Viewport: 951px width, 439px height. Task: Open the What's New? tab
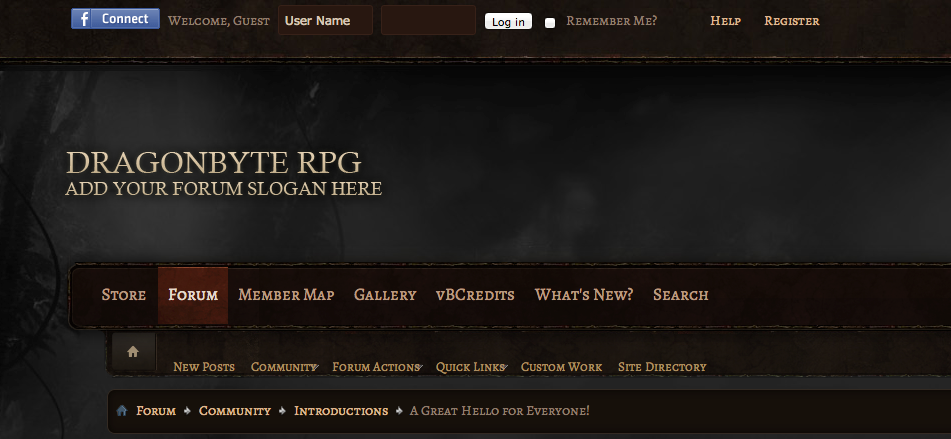click(x=584, y=295)
